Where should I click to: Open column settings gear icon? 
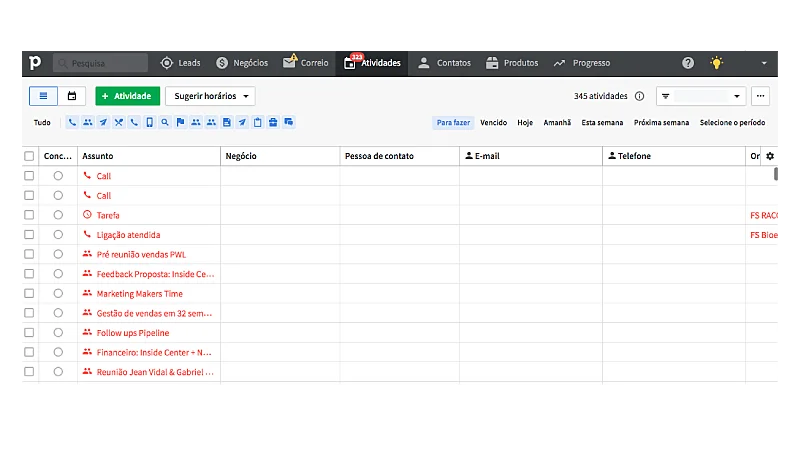770,156
